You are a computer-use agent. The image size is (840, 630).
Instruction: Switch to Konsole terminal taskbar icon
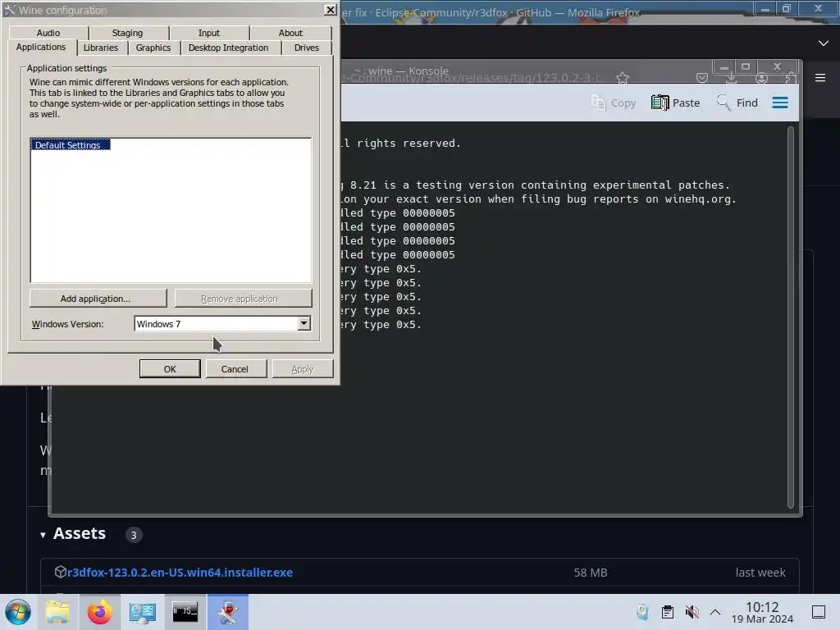coord(185,612)
